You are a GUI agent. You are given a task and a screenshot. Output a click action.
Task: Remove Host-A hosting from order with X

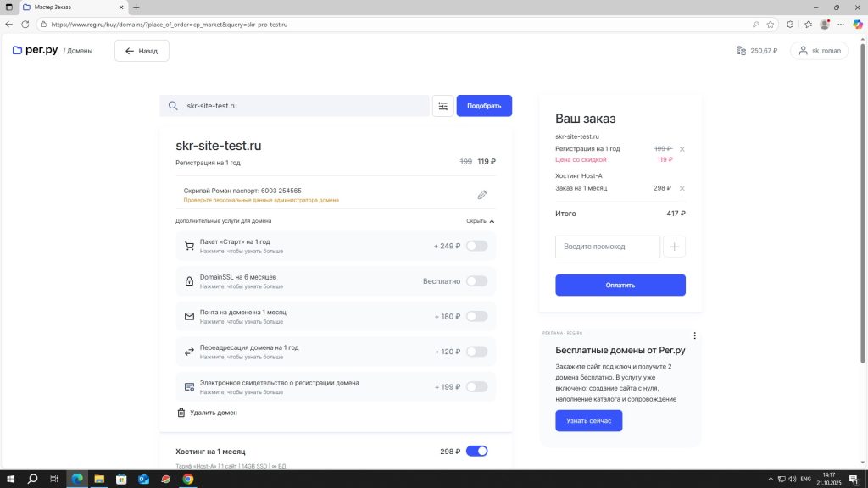[x=682, y=188]
